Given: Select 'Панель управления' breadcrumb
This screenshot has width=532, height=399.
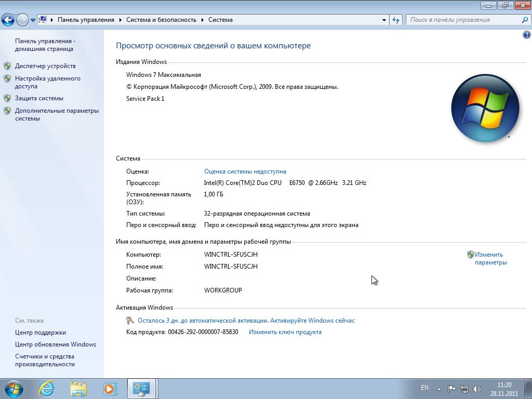Looking at the screenshot, I should (86, 20).
